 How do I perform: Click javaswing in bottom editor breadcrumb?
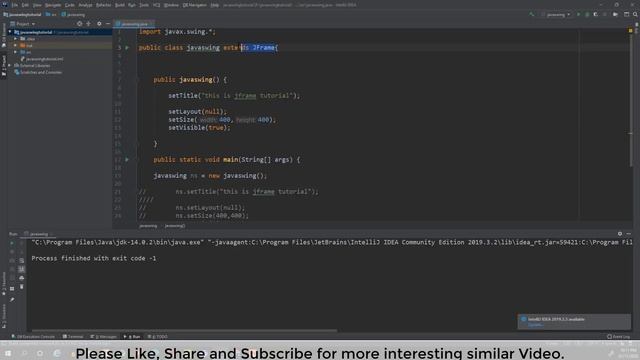148,226
